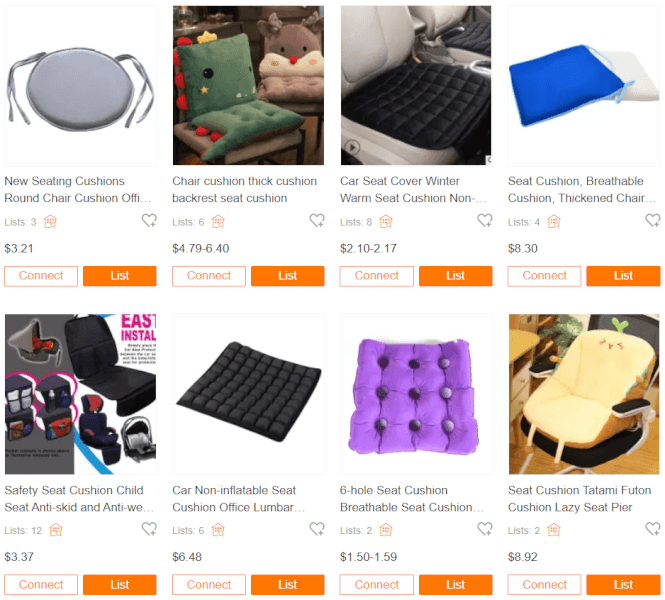Open the gray round cushion thumbnail

[x=81, y=86]
